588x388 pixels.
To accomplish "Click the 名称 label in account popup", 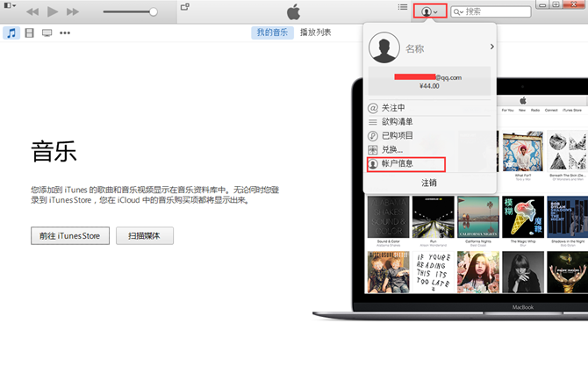I will [415, 49].
